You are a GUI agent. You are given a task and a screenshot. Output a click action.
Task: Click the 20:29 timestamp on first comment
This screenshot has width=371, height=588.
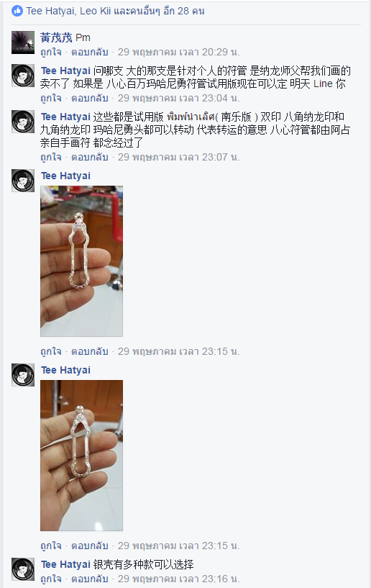(x=179, y=52)
